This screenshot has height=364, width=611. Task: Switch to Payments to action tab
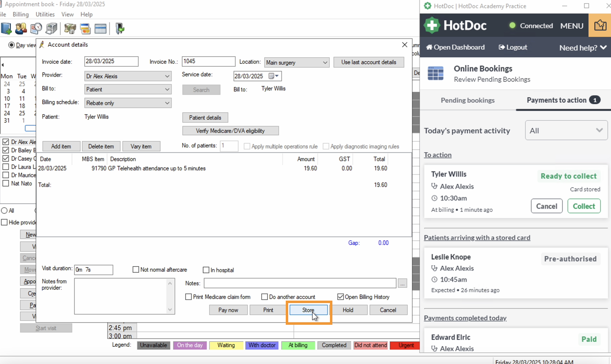pyautogui.click(x=563, y=100)
